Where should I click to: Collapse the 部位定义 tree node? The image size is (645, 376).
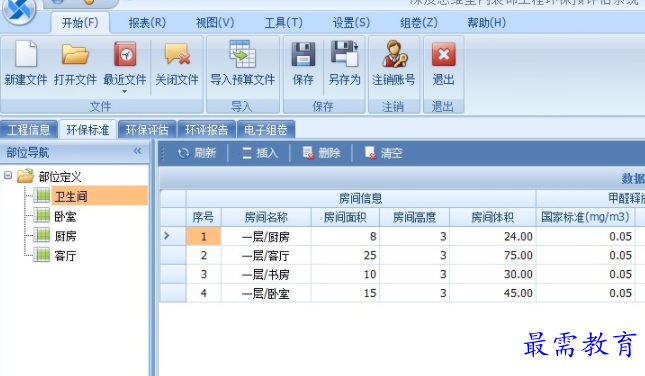[8, 176]
